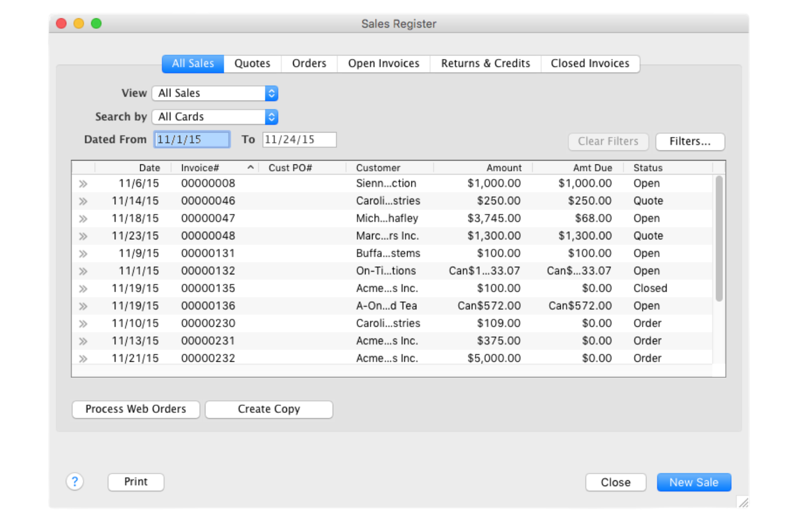Open detail arrow for invoice 00000131

pyautogui.click(x=83, y=254)
